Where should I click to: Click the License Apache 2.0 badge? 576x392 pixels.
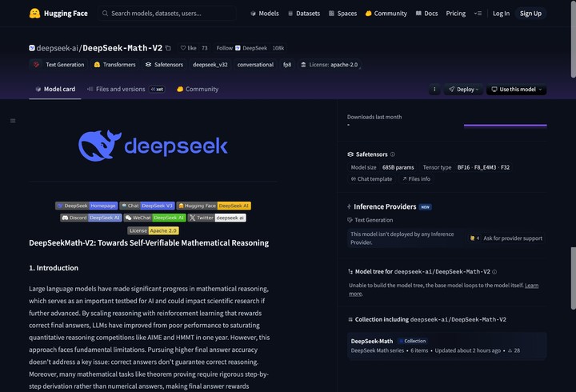[x=153, y=230]
